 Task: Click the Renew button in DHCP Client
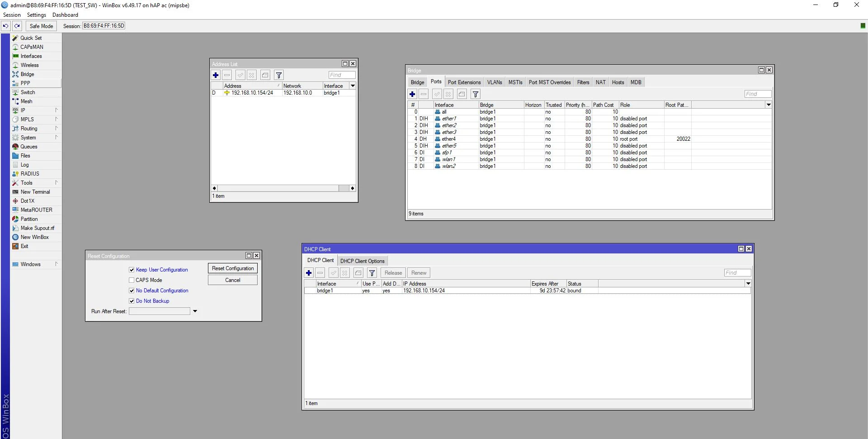(419, 273)
